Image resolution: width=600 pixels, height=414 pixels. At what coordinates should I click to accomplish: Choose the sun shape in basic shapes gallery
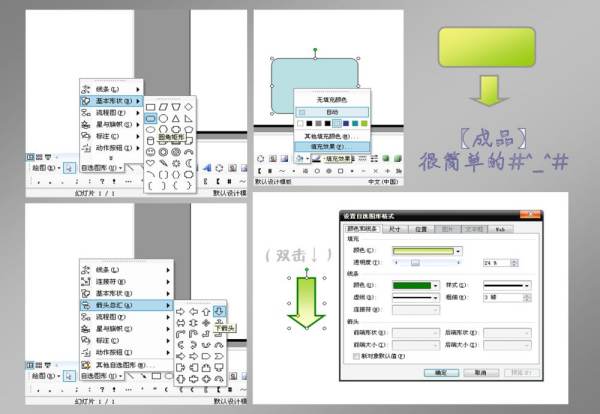coord(176,163)
